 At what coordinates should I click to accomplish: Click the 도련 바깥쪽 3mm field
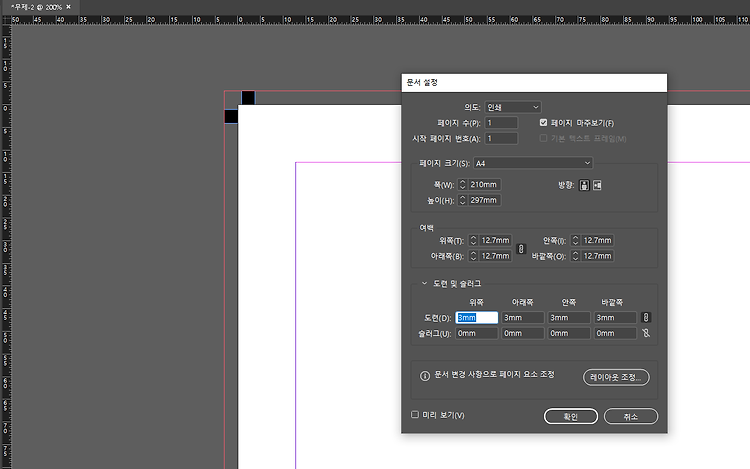(615, 317)
